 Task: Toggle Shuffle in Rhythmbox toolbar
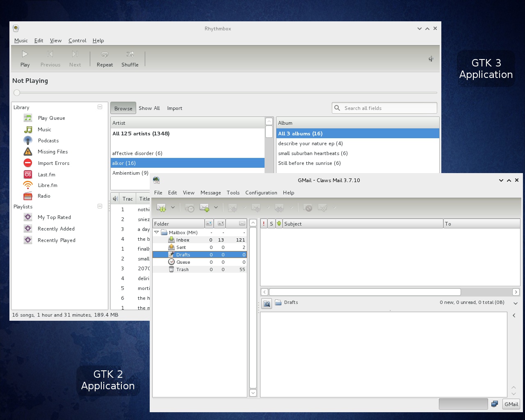pyautogui.click(x=130, y=59)
